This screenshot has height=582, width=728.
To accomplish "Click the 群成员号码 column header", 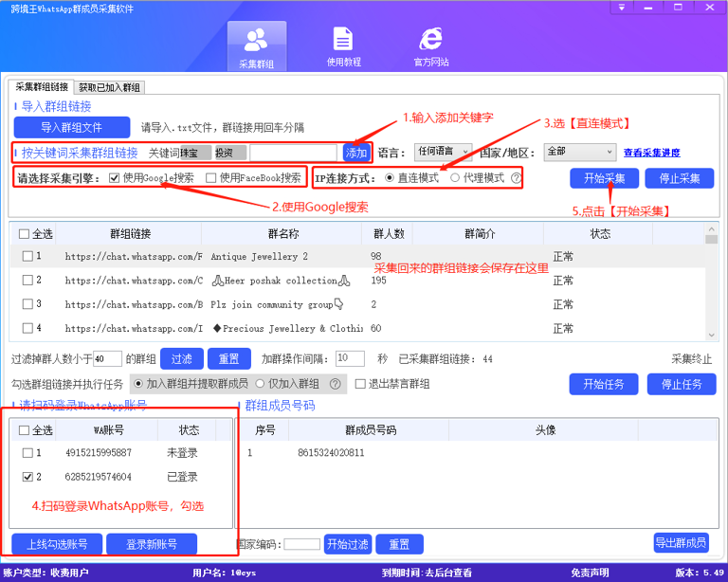I will click(370, 430).
